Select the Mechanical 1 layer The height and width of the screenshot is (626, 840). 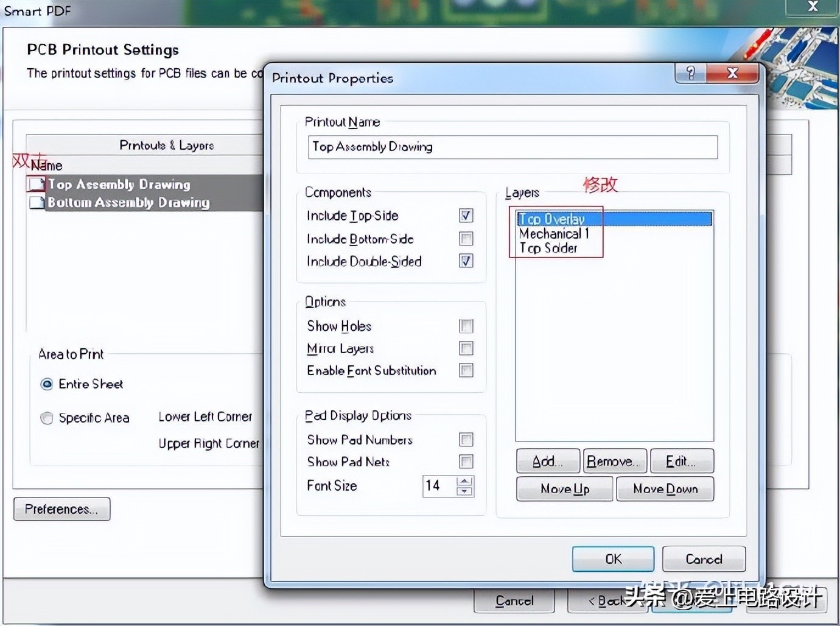tap(554, 234)
